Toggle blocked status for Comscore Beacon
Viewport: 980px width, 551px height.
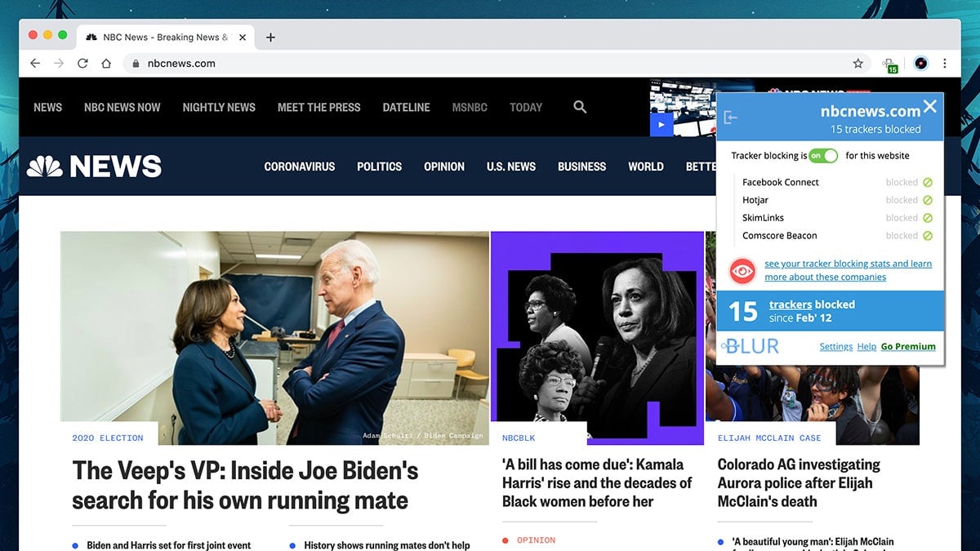927,236
